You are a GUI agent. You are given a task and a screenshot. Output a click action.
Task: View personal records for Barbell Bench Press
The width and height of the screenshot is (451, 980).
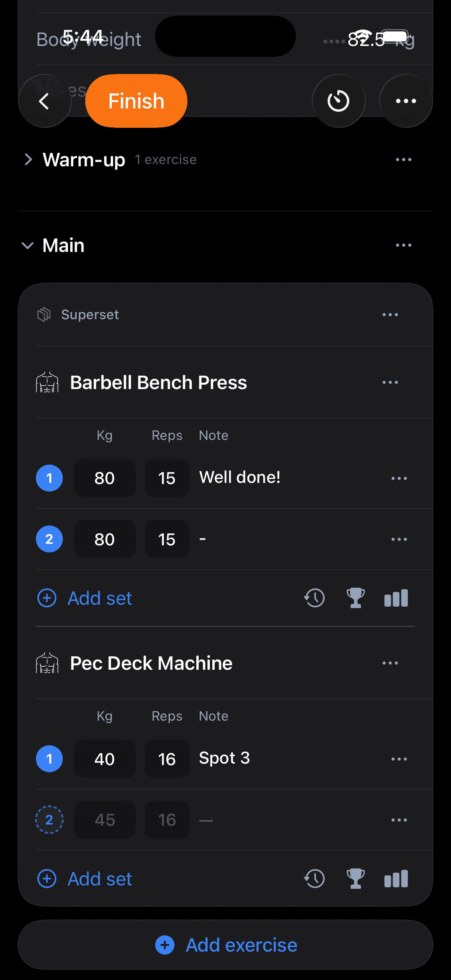click(x=355, y=597)
